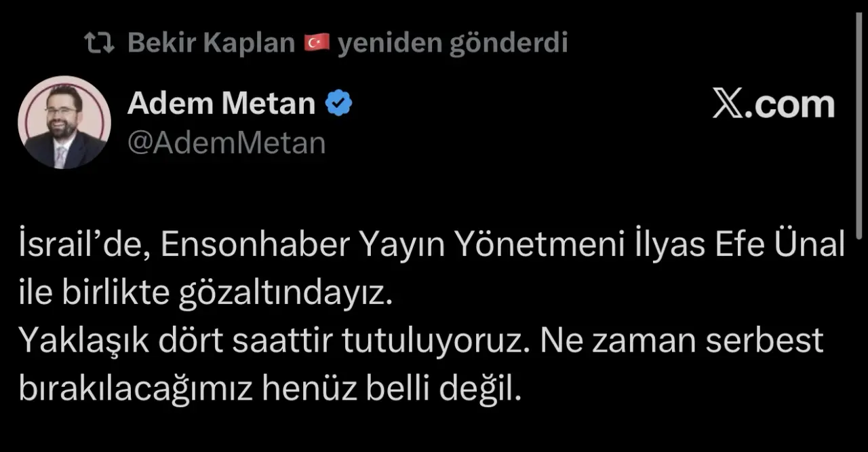Viewport: 868px width, 452px height.
Task: Open Adem Metan's profile photo
Action: 64,122
